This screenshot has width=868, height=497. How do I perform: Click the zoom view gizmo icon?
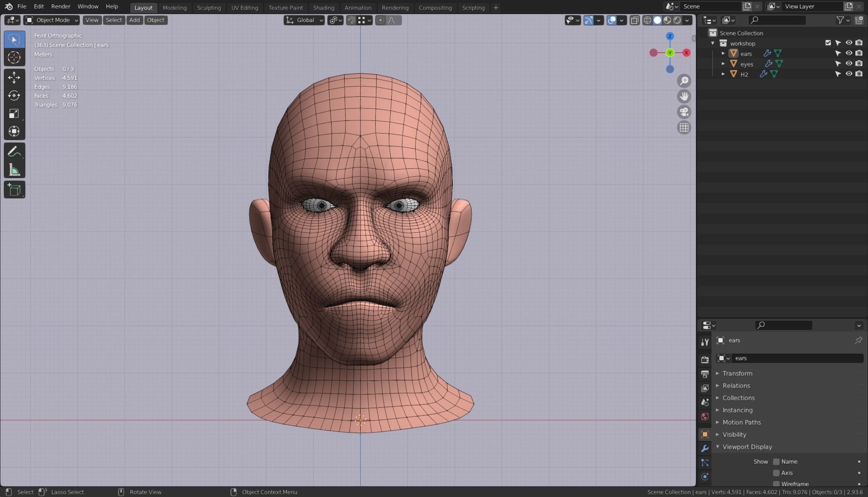684,81
